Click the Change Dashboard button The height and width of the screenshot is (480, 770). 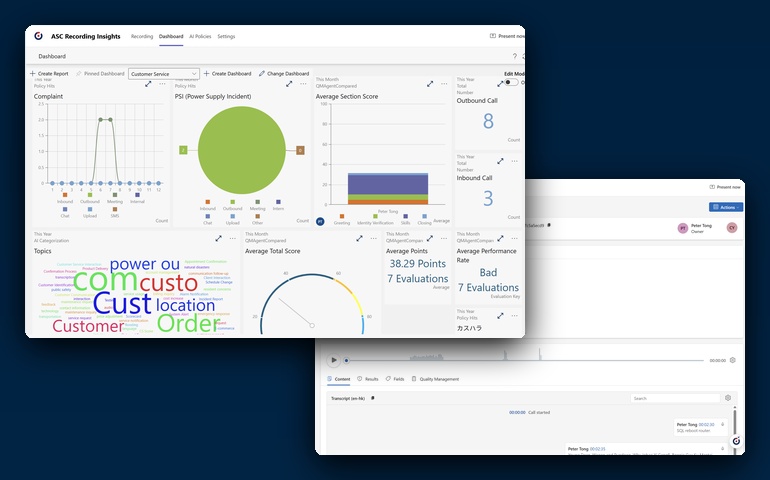(284, 74)
